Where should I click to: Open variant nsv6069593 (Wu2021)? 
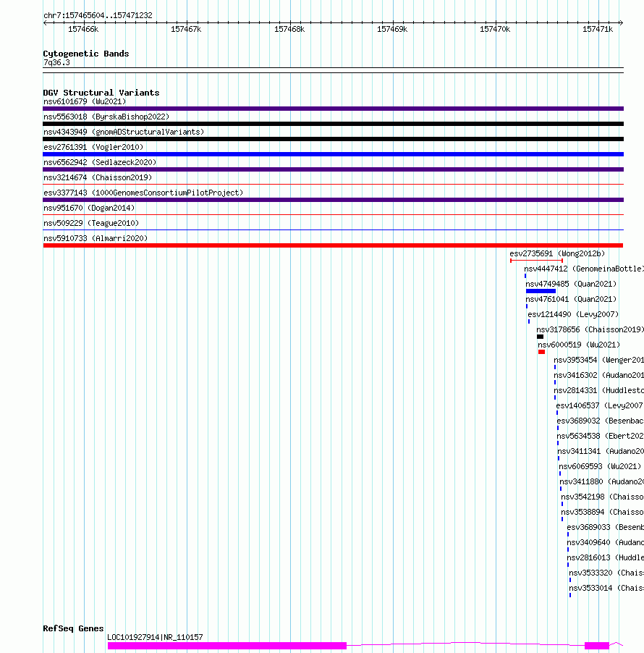click(x=600, y=466)
